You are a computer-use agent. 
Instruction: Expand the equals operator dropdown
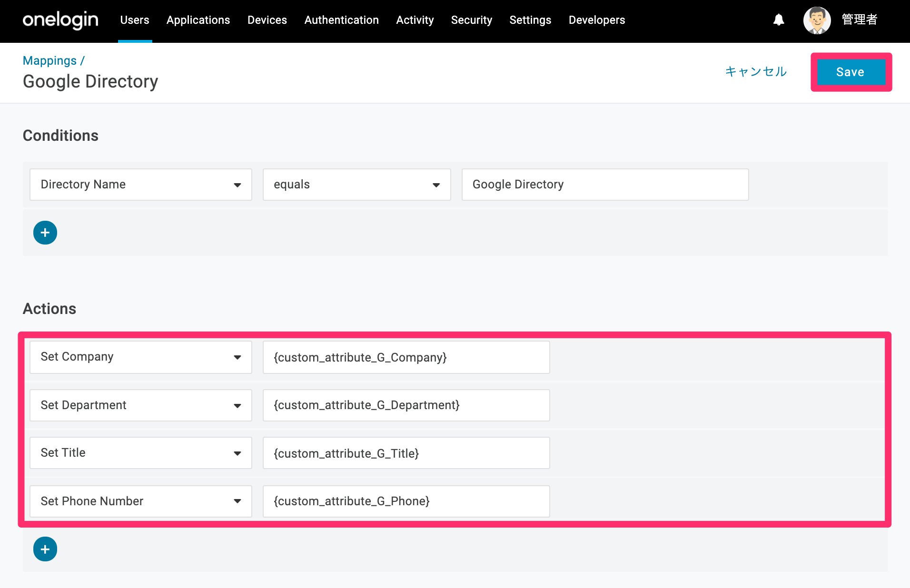point(357,185)
